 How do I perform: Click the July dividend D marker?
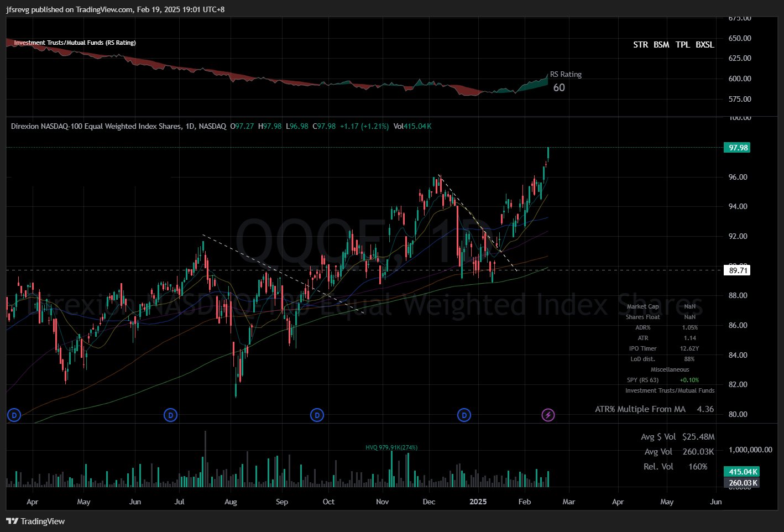pyautogui.click(x=171, y=415)
